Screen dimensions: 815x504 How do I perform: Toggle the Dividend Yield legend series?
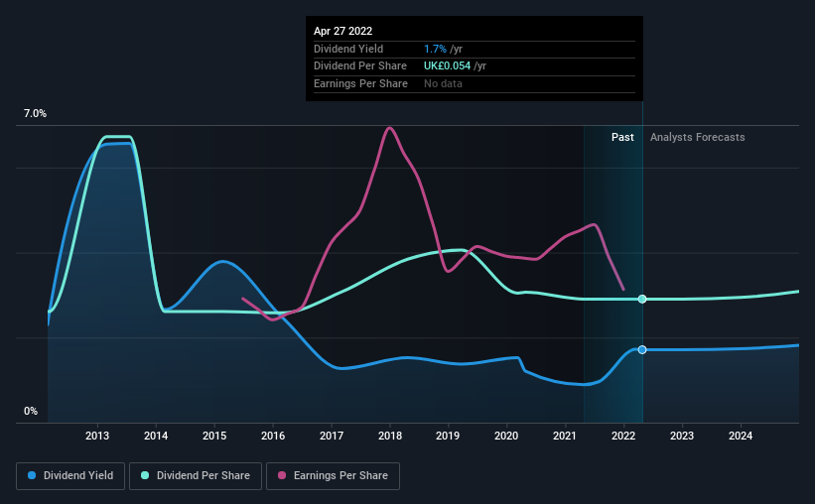[70, 475]
